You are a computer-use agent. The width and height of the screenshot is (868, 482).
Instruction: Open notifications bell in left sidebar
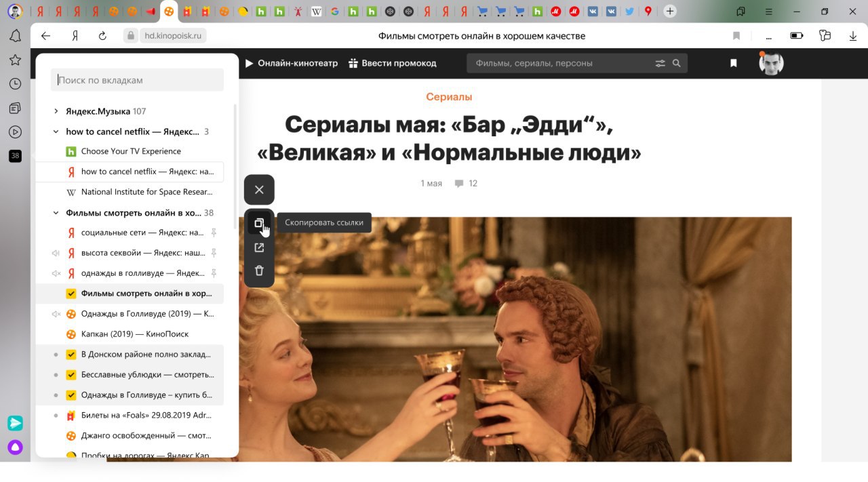(15, 36)
